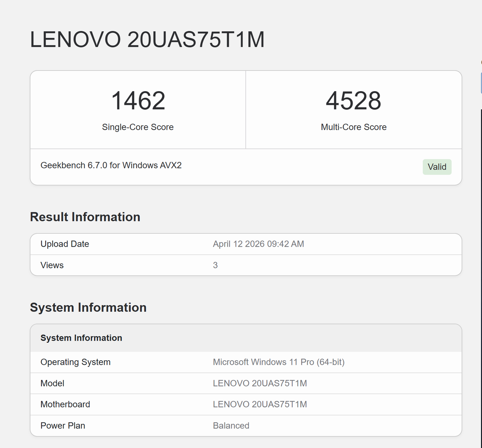Click the Model row label
The image size is (482, 448).
pyautogui.click(x=52, y=383)
